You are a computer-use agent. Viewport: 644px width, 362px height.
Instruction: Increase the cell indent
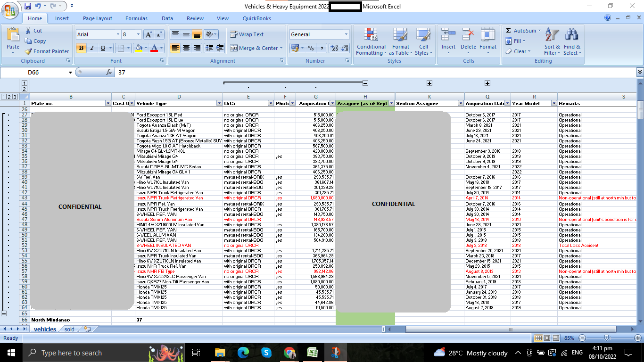click(220, 48)
